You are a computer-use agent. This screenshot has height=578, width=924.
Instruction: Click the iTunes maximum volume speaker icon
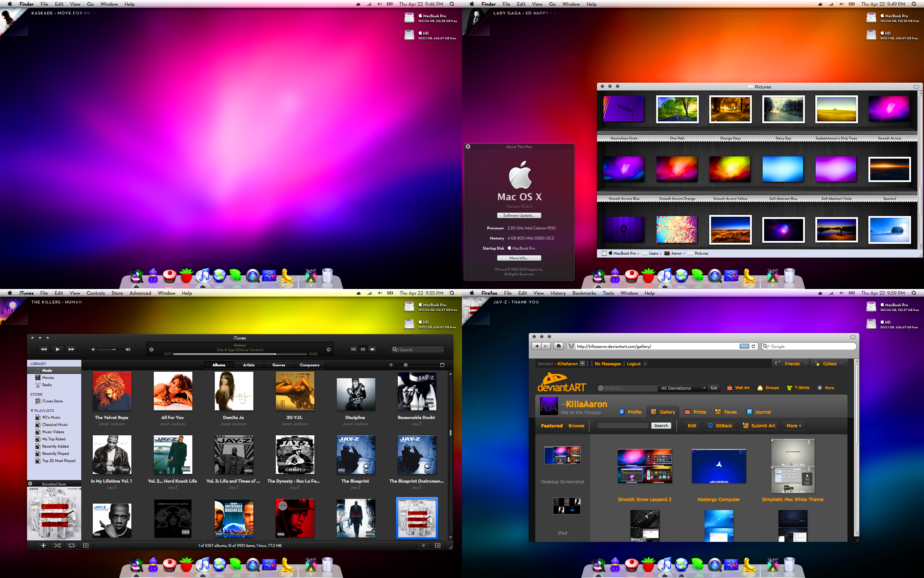[x=128, y=349]
